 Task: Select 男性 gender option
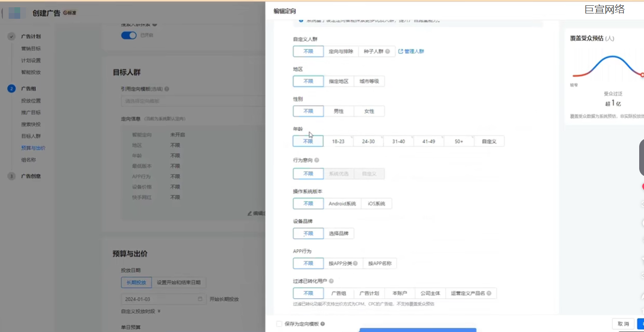(x=338, y=111)
